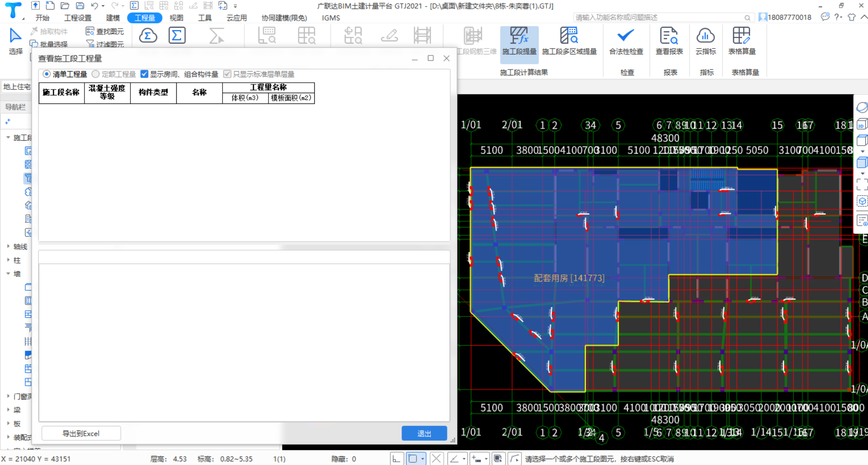868x465 pixels.
Task: Click 导出到Excel button
Action: (81, 433)
